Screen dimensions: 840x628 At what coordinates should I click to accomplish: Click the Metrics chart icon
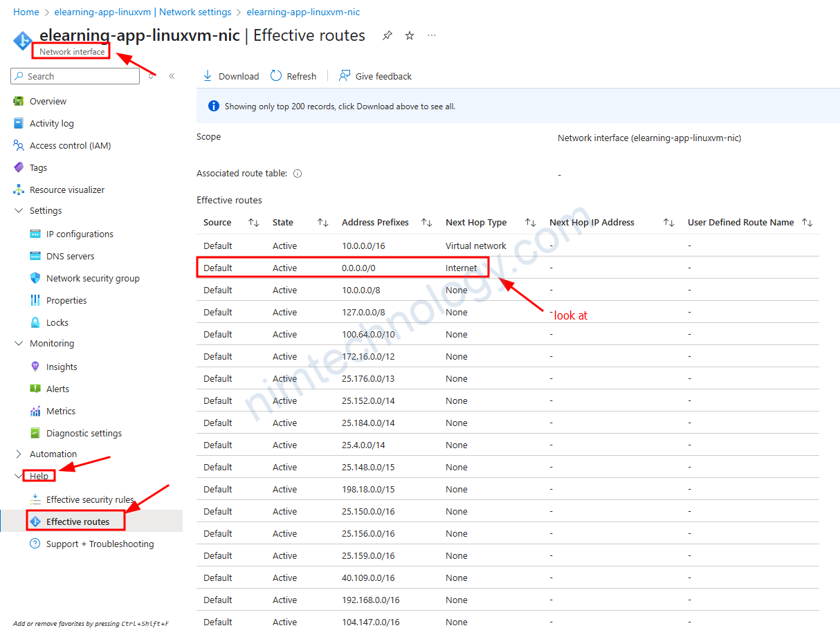click(35, 411)
